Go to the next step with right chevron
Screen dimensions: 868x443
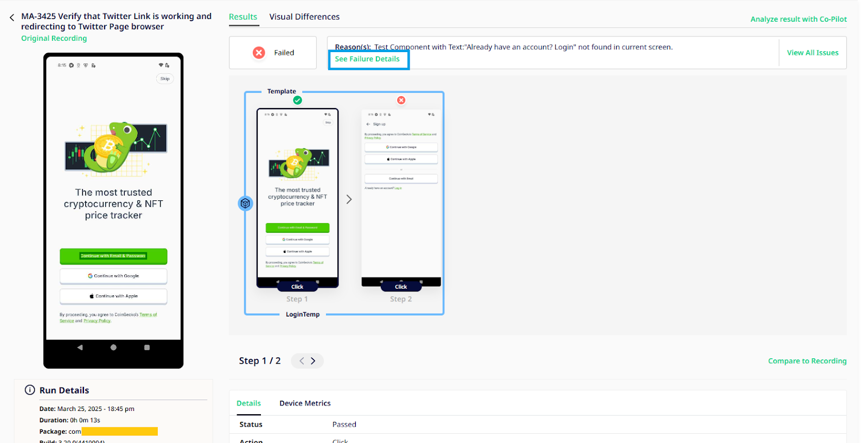pos(313,360)
